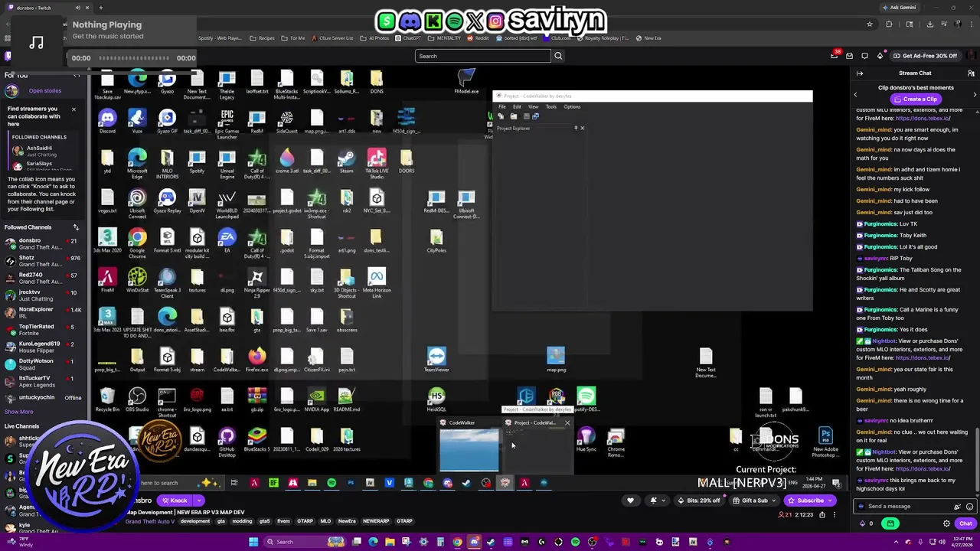This screenshot has height=551, width=980.
Task: Bookmark page with the star icon
Action: [870, 24]
